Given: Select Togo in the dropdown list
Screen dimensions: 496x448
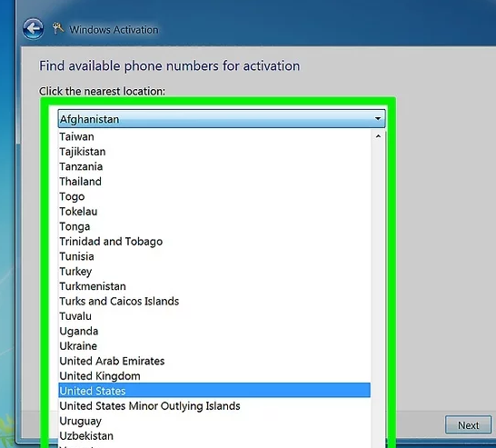Looking at the screenshot, I should click(214, 196).
